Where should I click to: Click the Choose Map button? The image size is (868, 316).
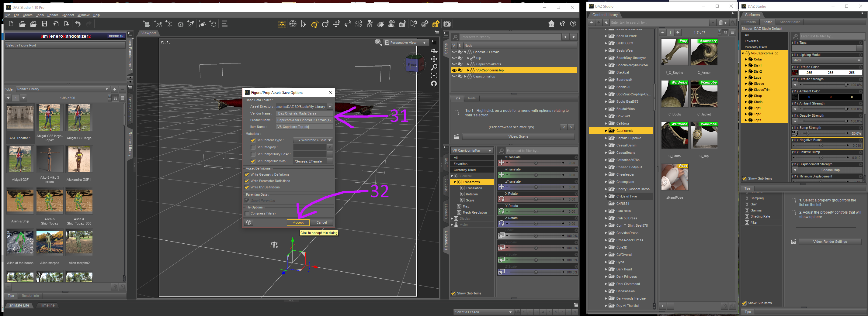click(830, 170)
